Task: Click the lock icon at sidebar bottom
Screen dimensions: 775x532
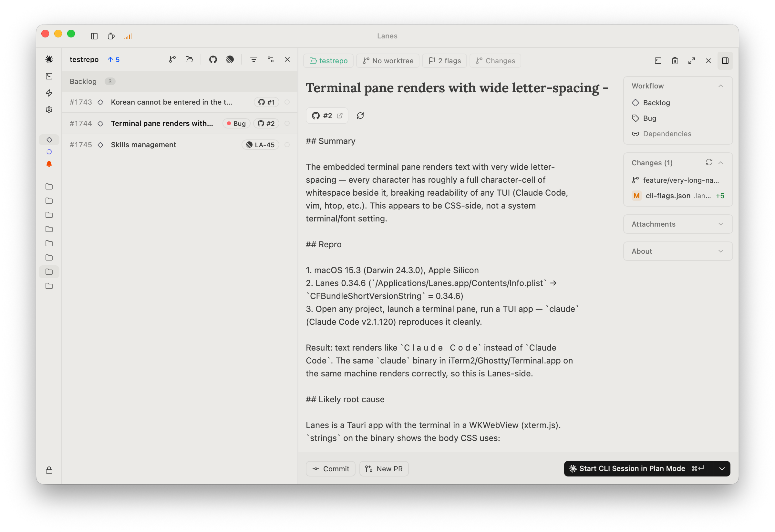Action: tap(49, 470)
